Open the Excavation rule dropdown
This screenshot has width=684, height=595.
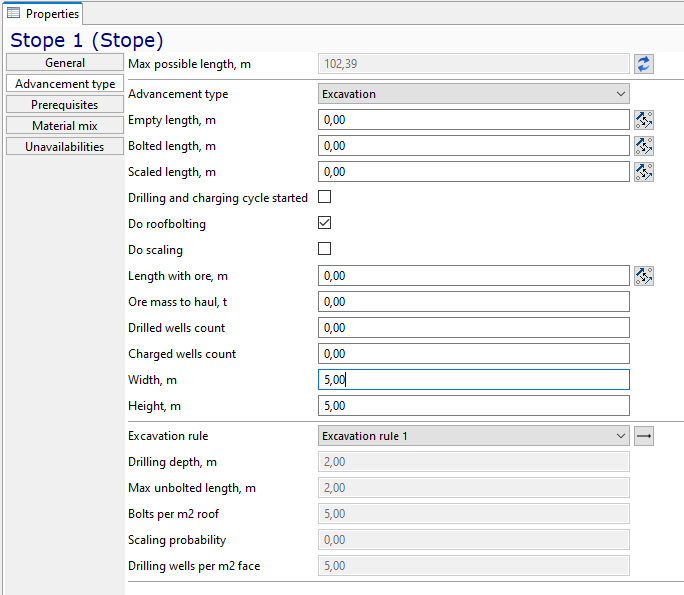474,436
